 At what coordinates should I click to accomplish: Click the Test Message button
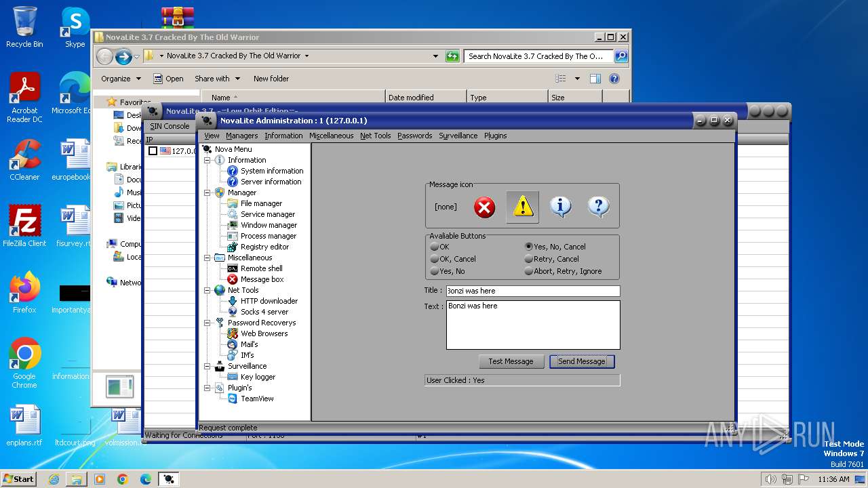pyautogui.click(x=511, y=361)
